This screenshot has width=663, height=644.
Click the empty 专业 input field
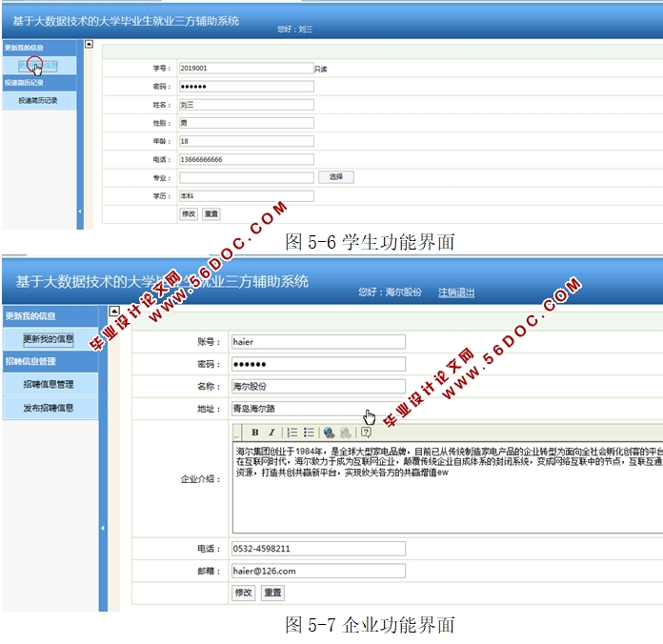pyautogui.click(x=247, y=177)
